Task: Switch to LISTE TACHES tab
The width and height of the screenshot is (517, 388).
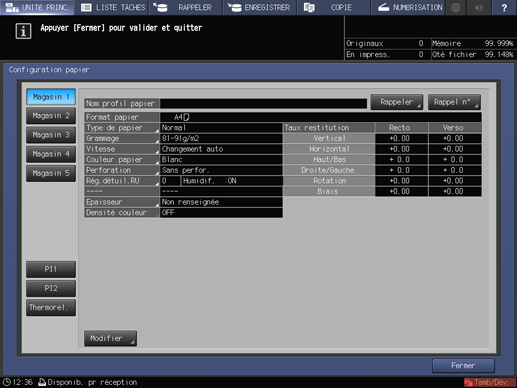Action: pos(113,7)
